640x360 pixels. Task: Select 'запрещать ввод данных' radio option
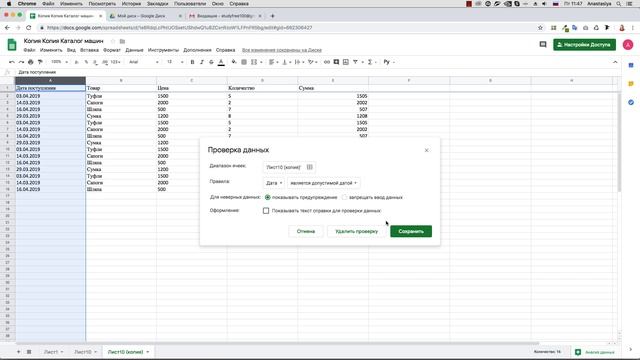[x=344, y=198]
